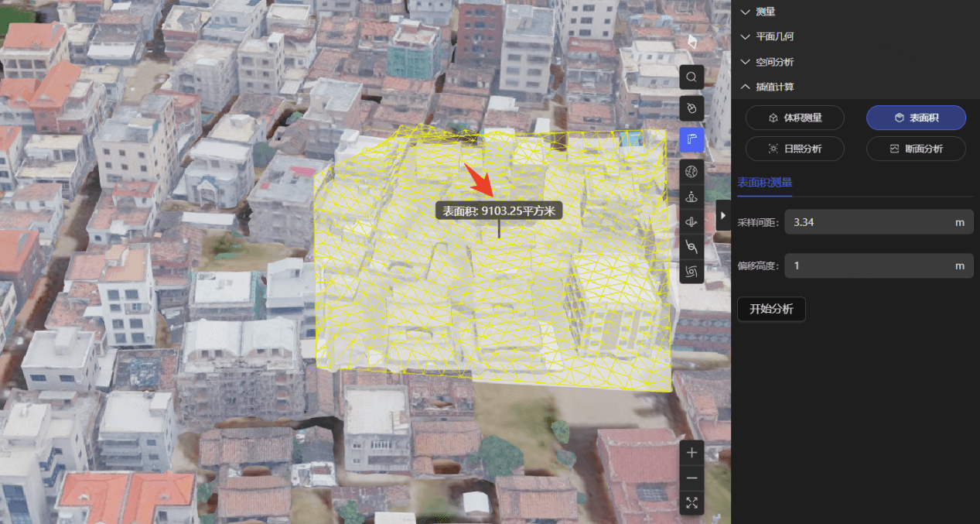This screenshot has width=980, height=524.
Task: Select the mouse control icon
Action: pos(691,108)
